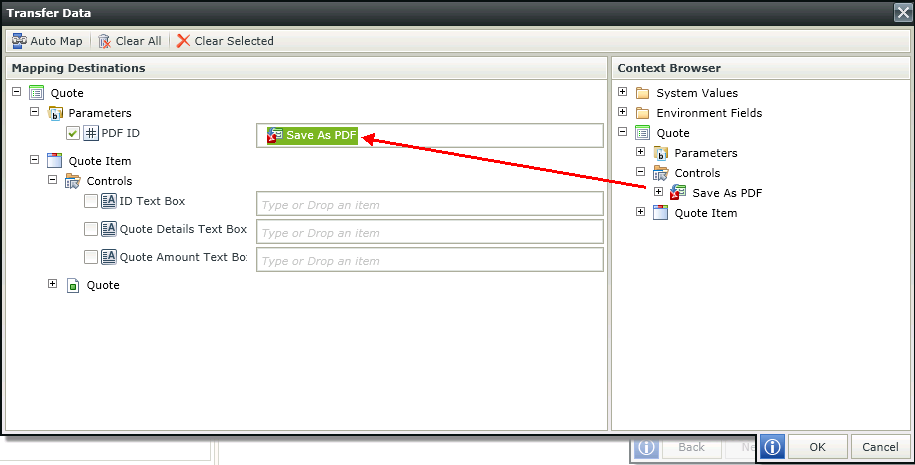
Task: Select the Save As PDF token in PDF ID field
Action: point(312,135)
